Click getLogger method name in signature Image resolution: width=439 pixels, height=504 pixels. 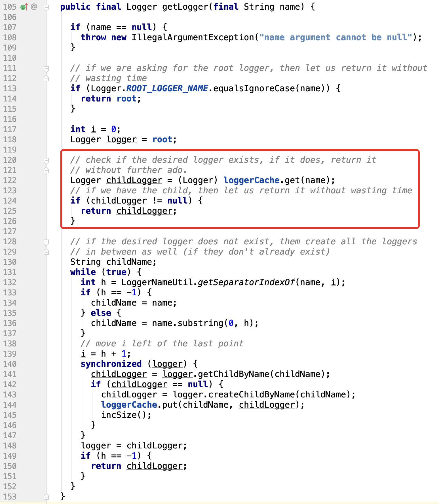click(185, 7)
